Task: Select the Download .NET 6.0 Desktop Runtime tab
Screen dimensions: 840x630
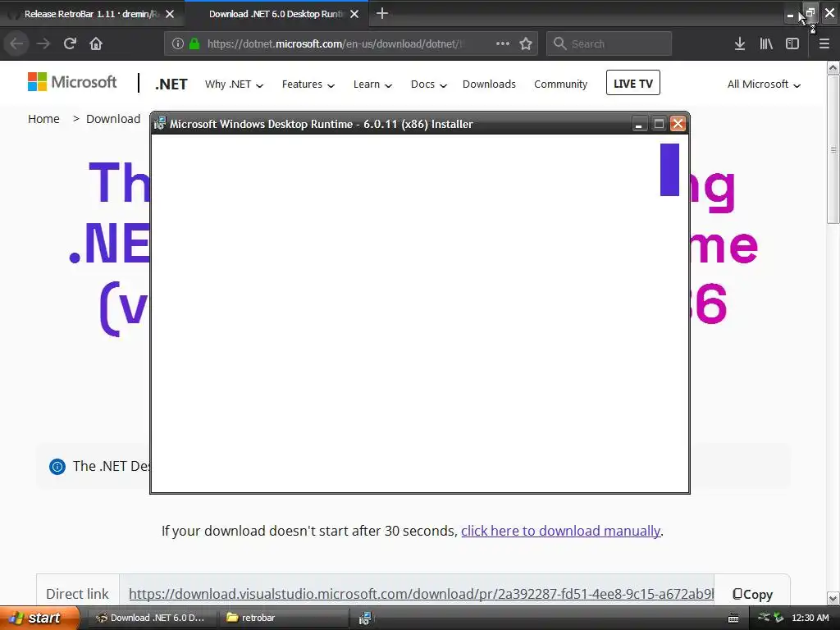Action: 276,14
